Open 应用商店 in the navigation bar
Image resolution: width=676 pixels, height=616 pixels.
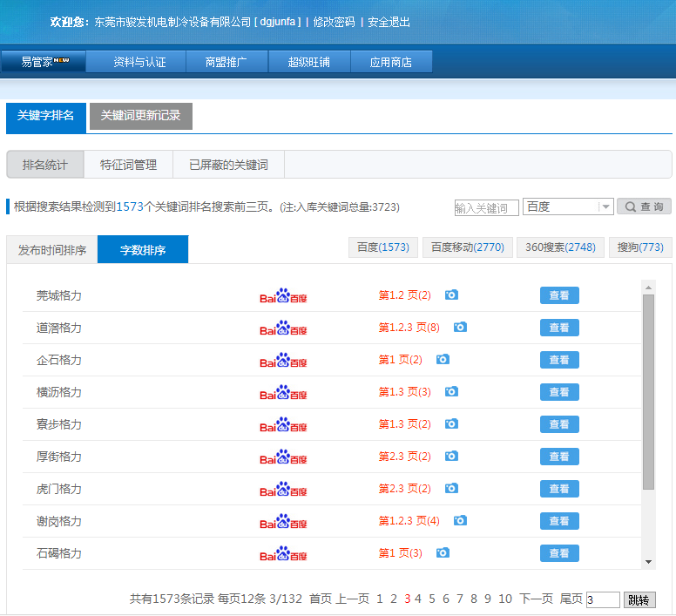point(390,62)
